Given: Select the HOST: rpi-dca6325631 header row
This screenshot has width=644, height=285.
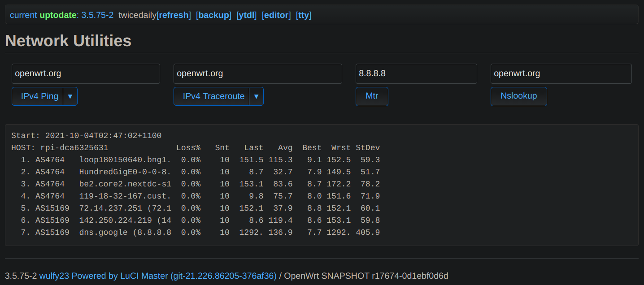Looking at the screenshot, I should click(x=196, y=147).
